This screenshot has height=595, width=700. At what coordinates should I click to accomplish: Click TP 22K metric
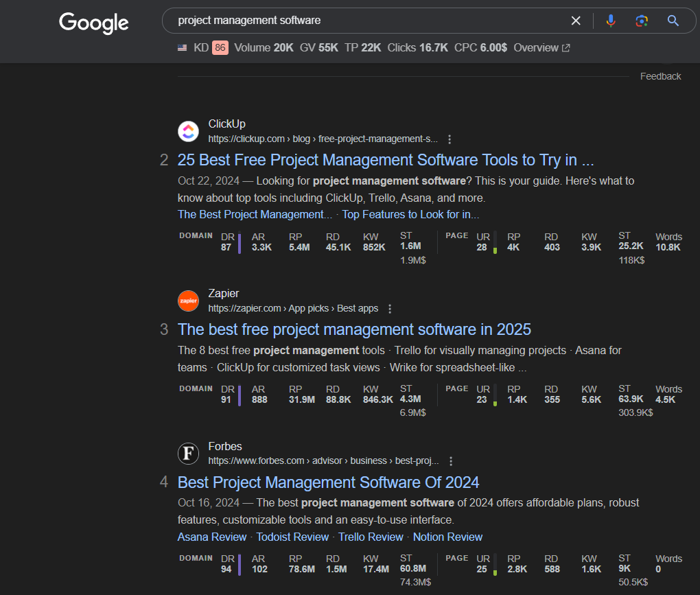362,48
